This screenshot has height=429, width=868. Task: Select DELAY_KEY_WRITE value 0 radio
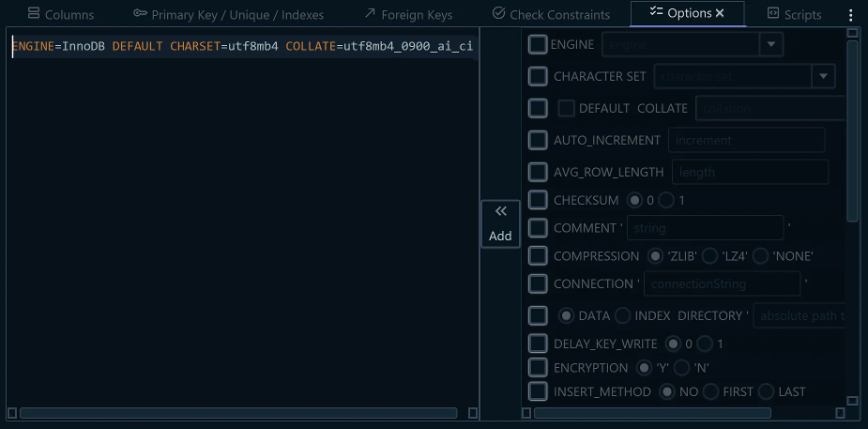click(x=673, y=344)
